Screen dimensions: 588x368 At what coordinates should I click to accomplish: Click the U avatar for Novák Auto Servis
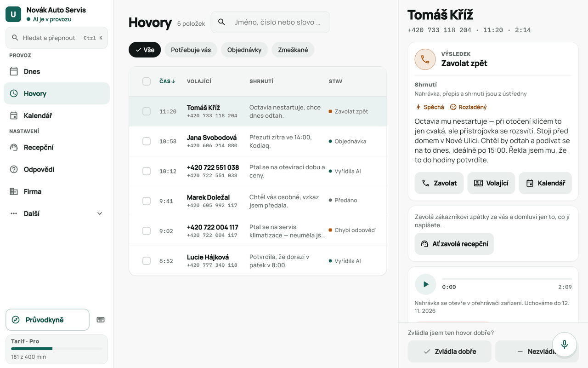(x=13, y=14)
